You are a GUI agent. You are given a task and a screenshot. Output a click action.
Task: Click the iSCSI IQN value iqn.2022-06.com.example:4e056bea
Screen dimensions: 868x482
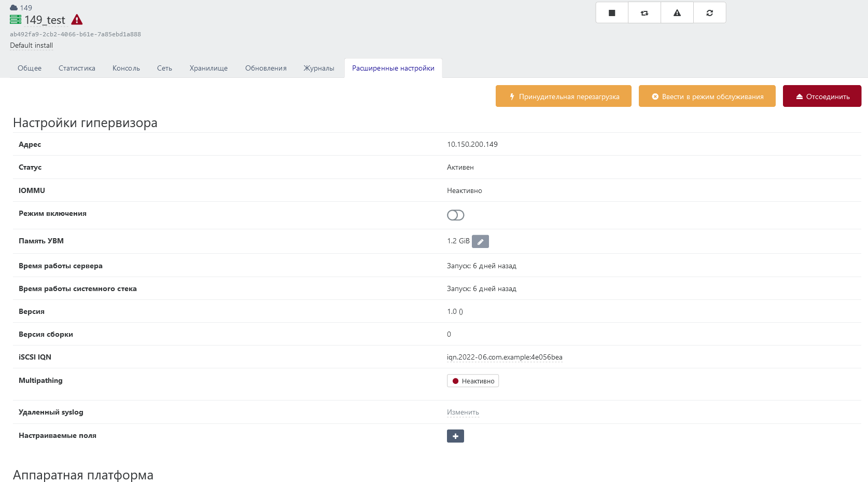pos(505,357)
